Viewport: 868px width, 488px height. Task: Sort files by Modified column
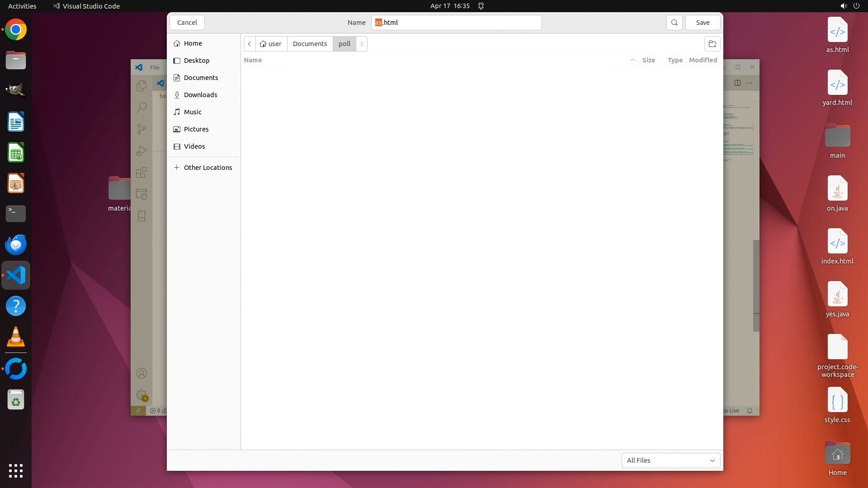[x=703, y=60]
